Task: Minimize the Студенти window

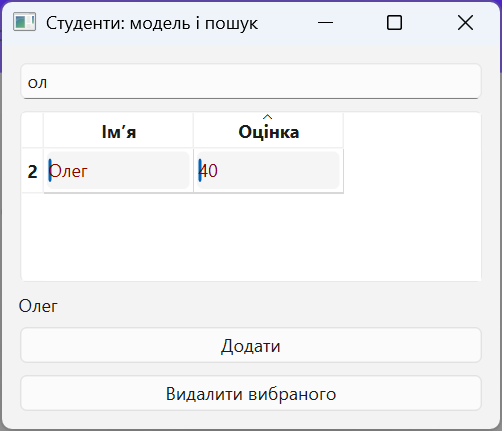Action: click(325, 23)
